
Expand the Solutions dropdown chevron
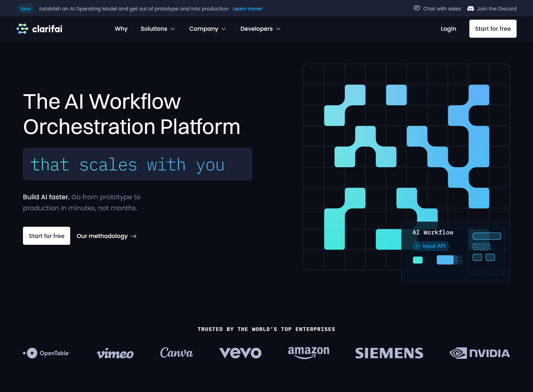pos(173,29)
